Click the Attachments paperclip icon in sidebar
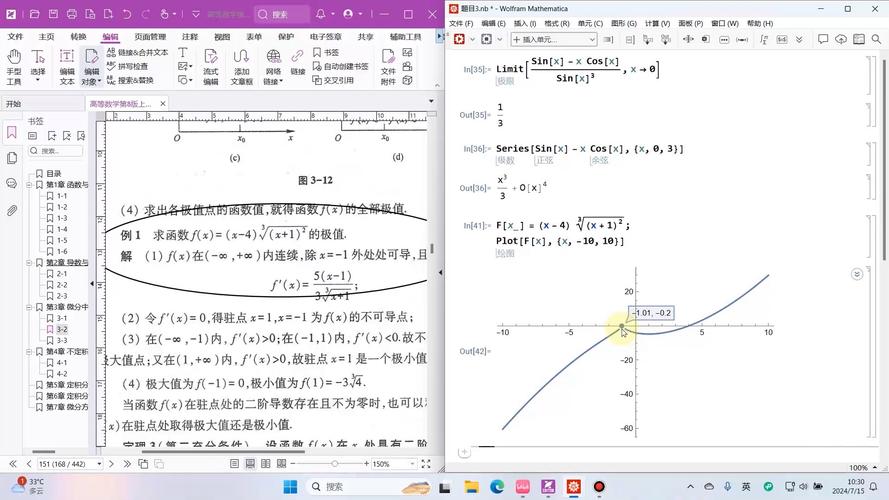Viewport: 889px width, 500px height. 11,210
